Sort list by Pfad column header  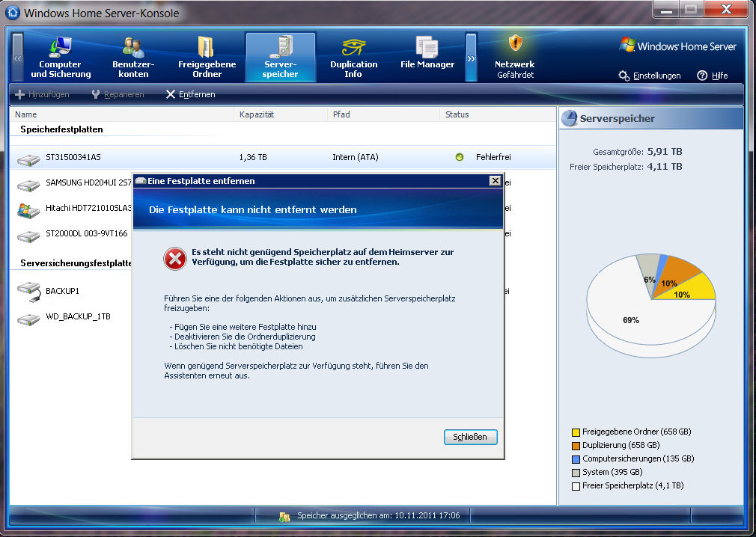click(383, 114)
